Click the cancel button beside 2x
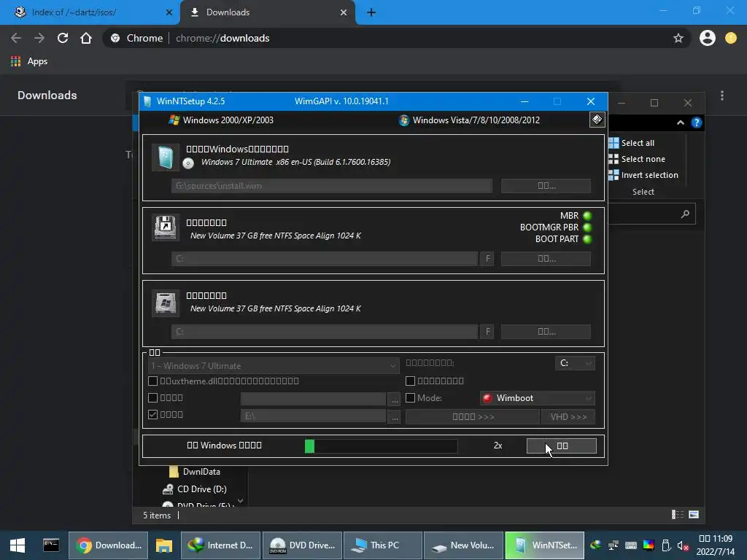 [x=562, y=446]
